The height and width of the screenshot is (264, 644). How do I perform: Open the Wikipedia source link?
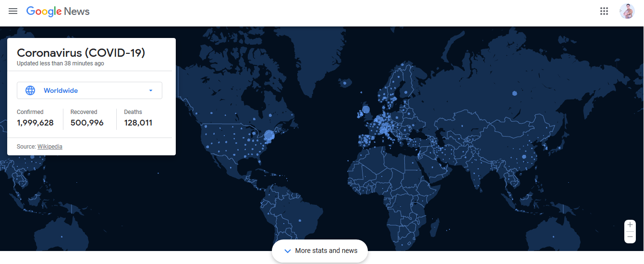pos(50,147)
